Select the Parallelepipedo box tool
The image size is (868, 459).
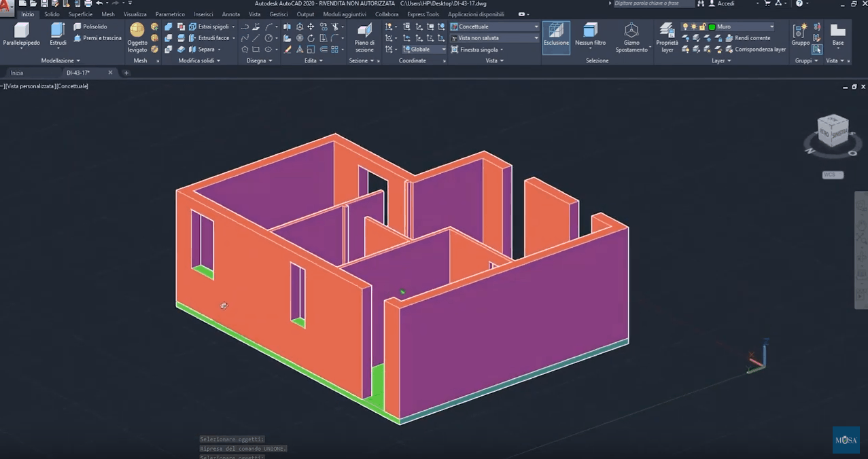21,34
